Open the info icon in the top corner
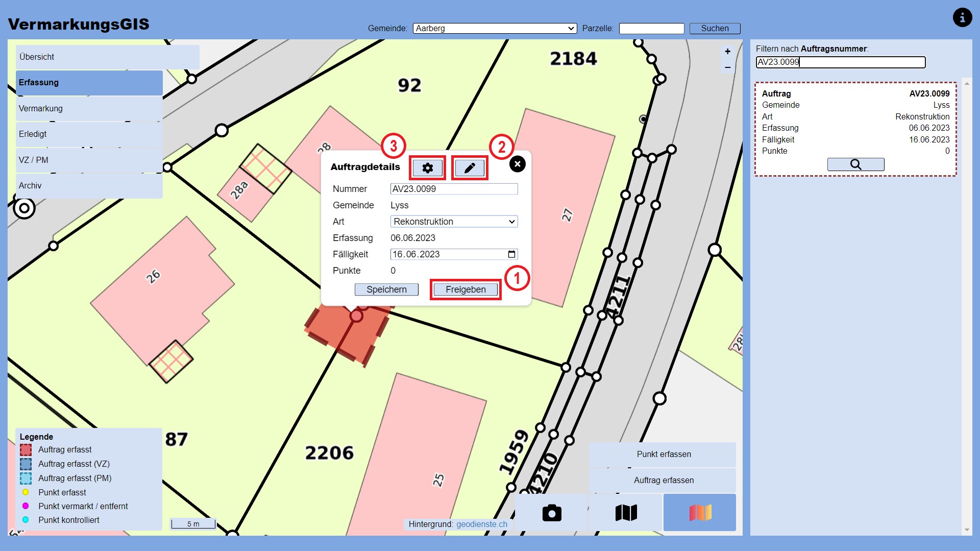Viewport: 980px width, 551px height. coord(963,17)
